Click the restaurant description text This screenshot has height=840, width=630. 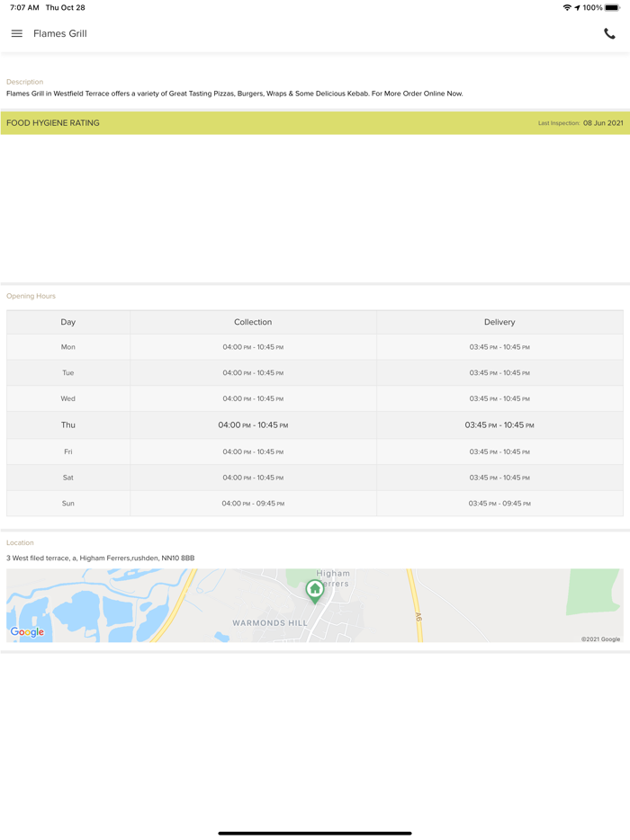tap(234, 94)
